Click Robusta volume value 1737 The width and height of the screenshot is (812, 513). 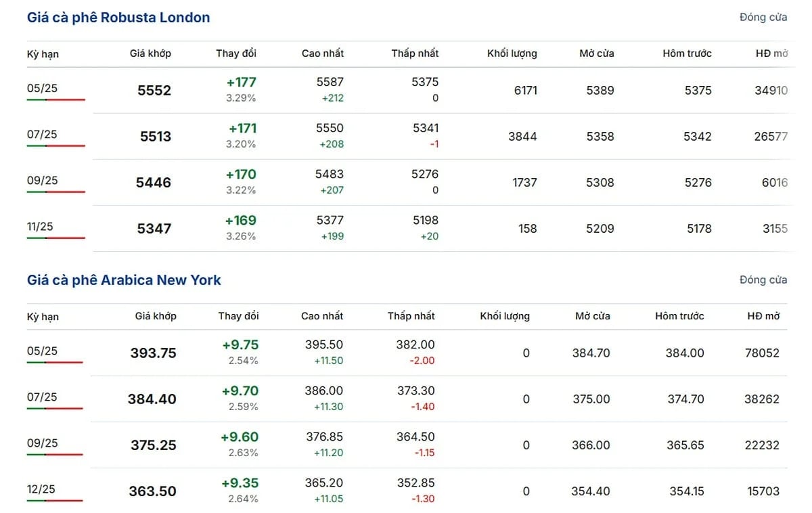coord(524,182)
